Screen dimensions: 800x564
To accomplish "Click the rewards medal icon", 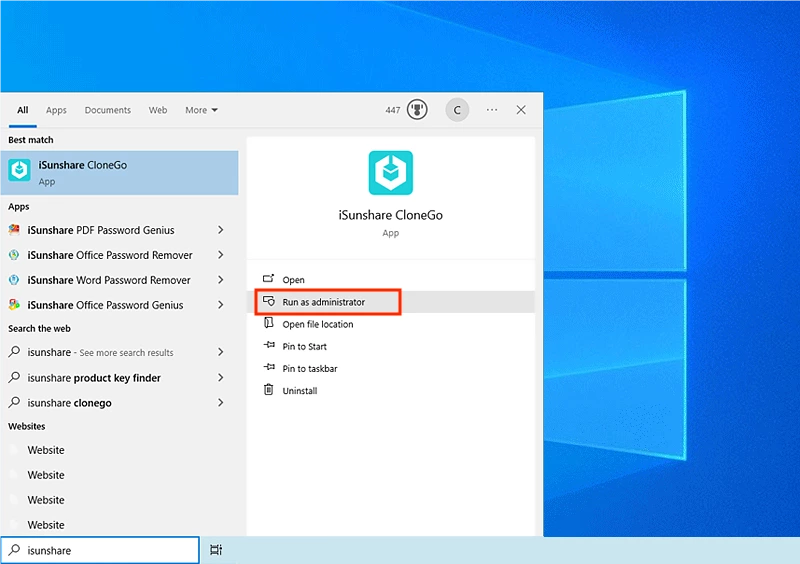I will point(417,110).
